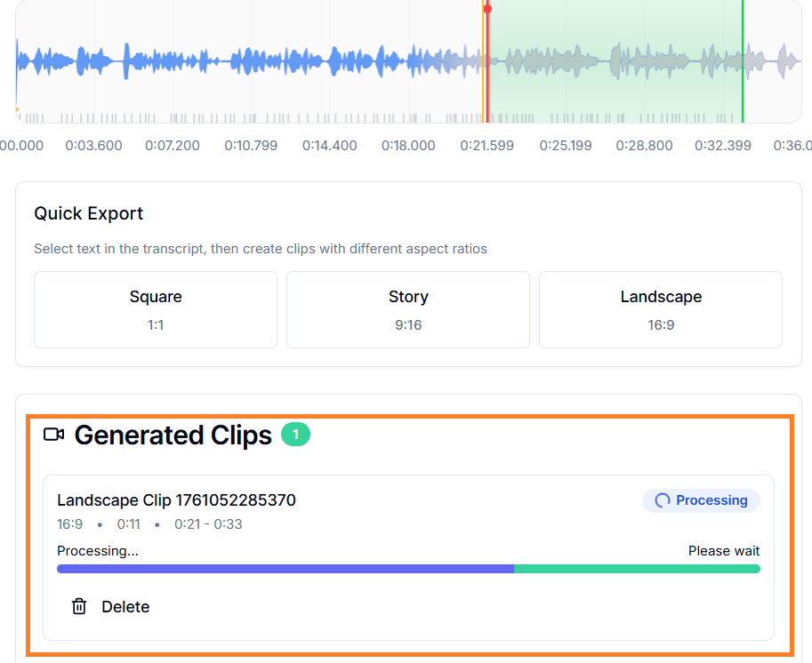Image resolution: width=812 pixels, height=663 pixels.
Task: Click the Quick Export section heading
Action: coord(88,213)
